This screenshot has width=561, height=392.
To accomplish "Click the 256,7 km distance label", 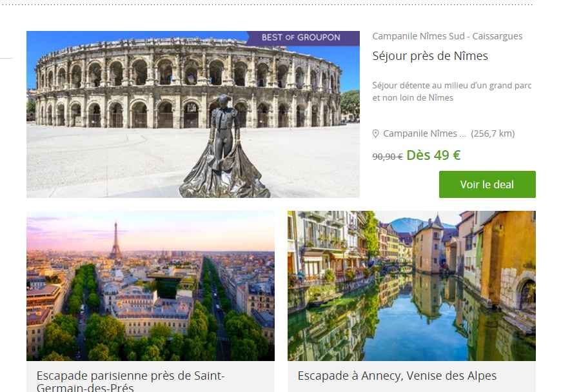I will coord(493,133).
